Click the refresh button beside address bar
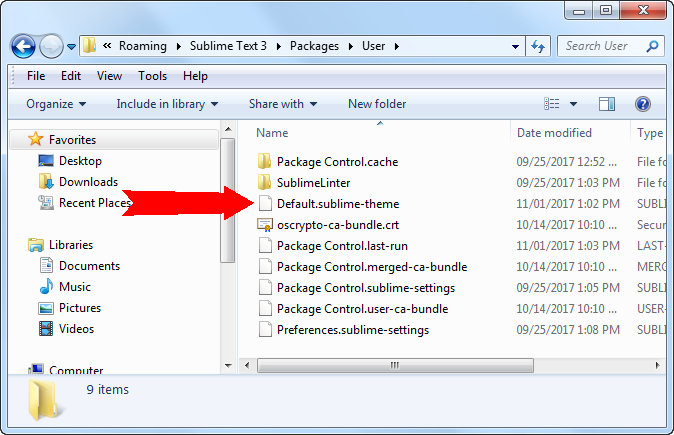Viewport: 674px width, 435px height. pyautogui.click(x=538, y=46)
